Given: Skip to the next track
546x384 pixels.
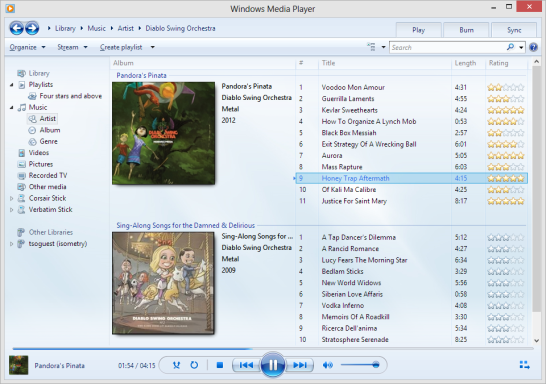Looking at the screenshot, I should (299, 365).
